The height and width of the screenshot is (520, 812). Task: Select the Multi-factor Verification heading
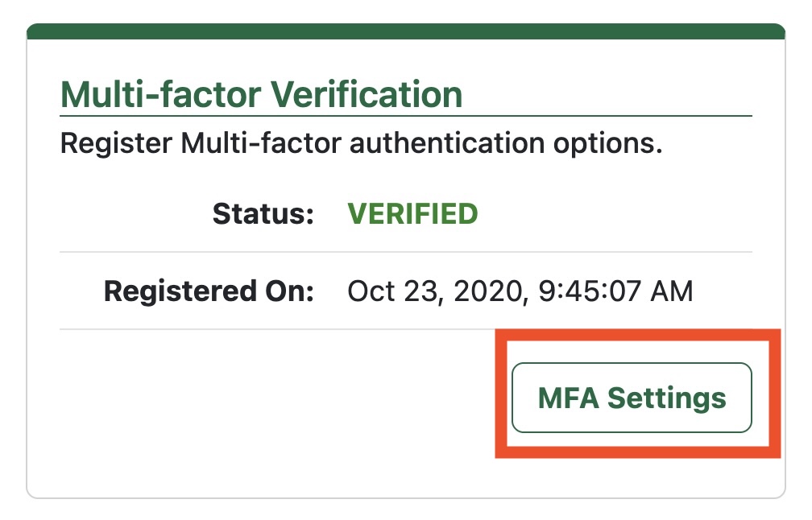[x=262, y=93]
